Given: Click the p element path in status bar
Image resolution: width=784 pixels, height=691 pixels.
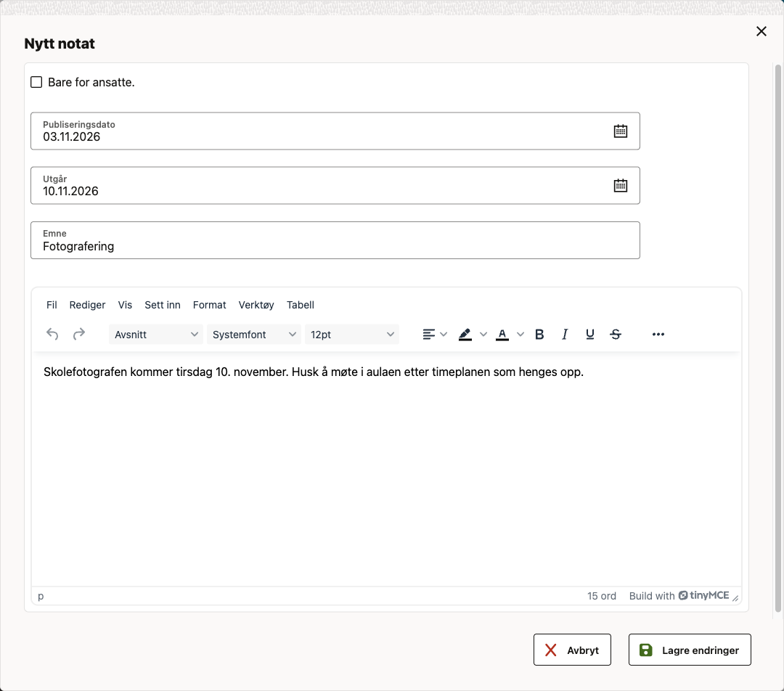Looking at the screenshot, I should tap(41, 596).
